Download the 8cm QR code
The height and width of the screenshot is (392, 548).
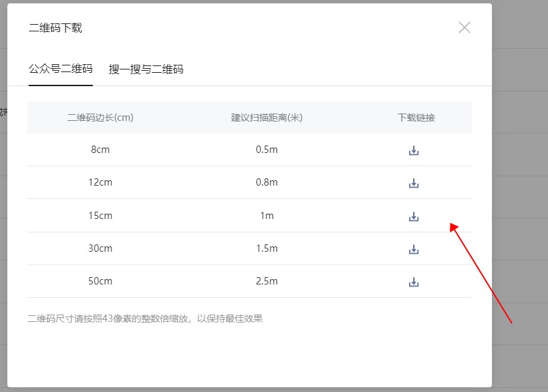(x=414, y=150)
